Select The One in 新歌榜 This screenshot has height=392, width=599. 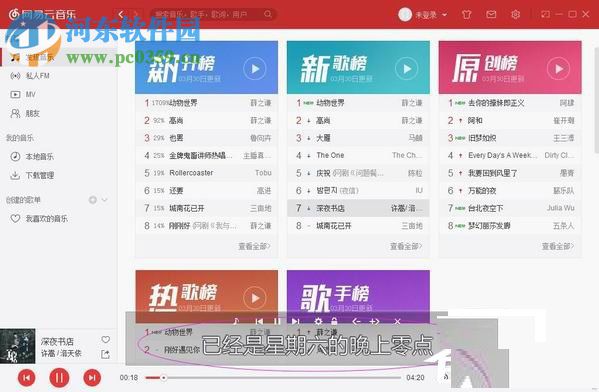point(358,156)
